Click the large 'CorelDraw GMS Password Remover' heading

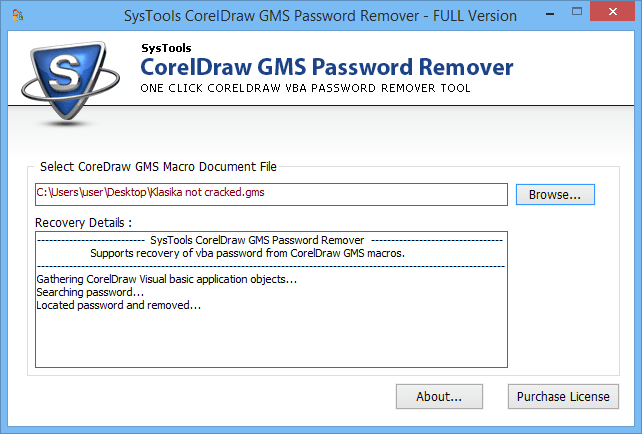pyautogui.click(x=326, y=68)
